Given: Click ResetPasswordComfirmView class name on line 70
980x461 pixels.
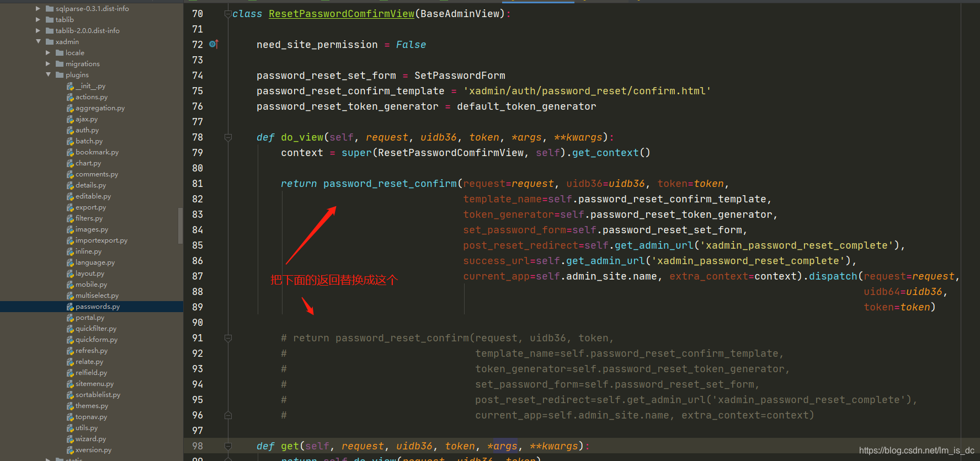Looking at the screenshot, I should click(x=342, y=14).
